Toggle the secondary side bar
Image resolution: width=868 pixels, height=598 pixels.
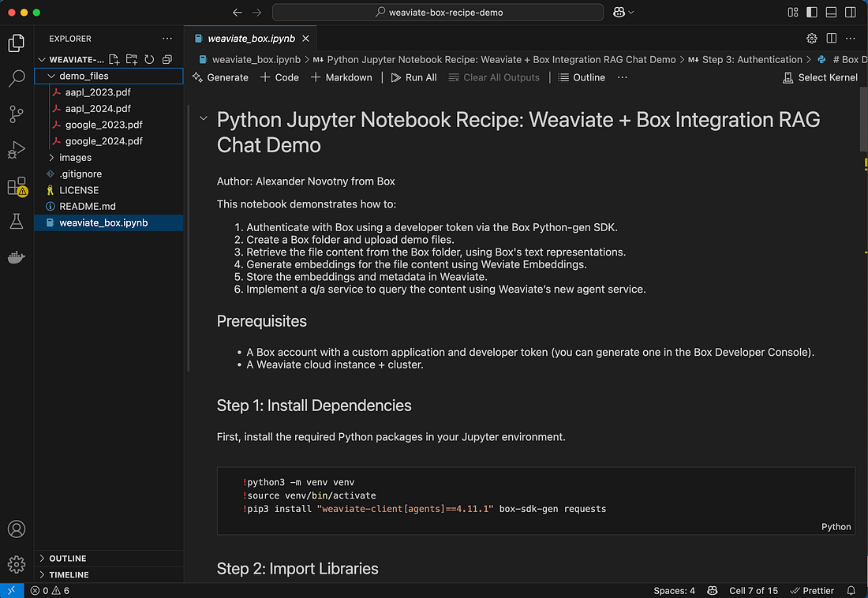[x=851, y=12]
